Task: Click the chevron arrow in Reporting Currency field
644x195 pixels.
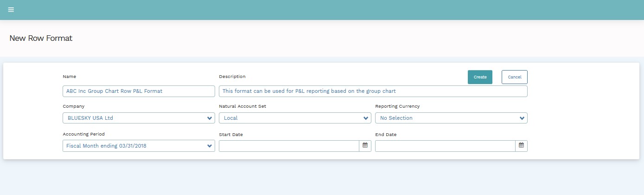Action: [522, 118]
